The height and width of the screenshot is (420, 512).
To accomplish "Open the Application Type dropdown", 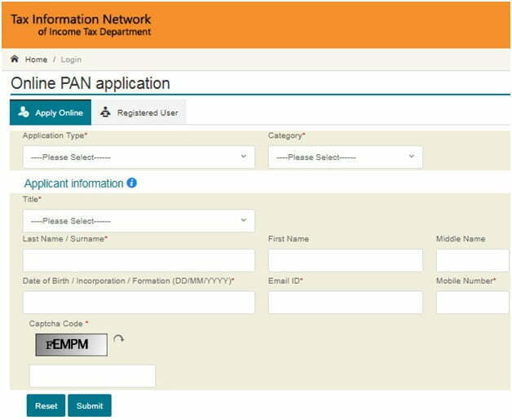I will (x=139, y=157).
